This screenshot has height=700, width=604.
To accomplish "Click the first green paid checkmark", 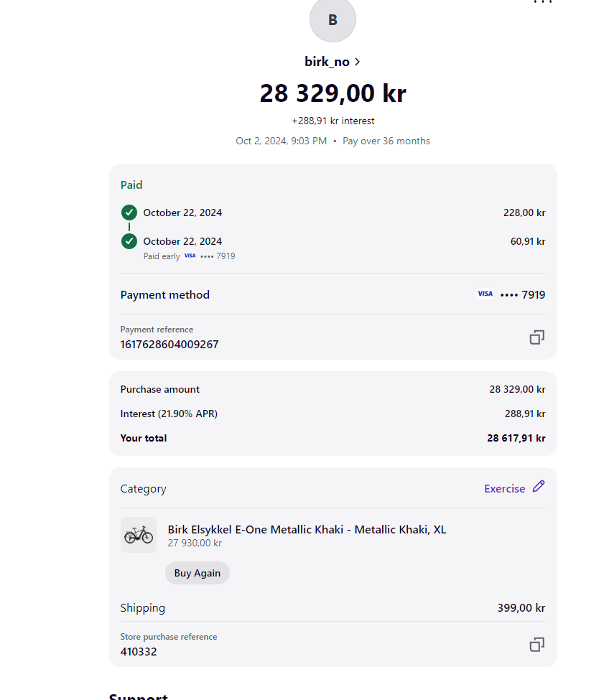I will pyautogui.click(x=129, y=213).
